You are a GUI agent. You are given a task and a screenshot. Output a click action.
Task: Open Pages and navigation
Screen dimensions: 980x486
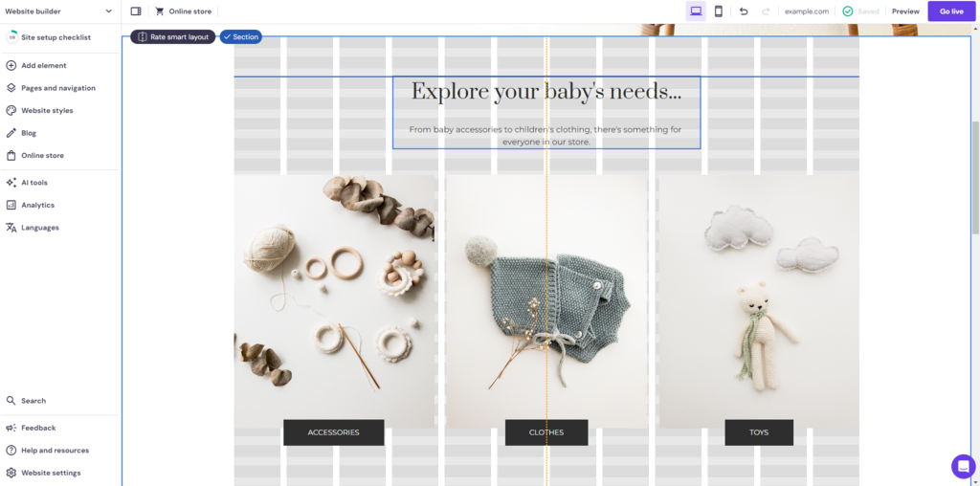coord(60,88)
